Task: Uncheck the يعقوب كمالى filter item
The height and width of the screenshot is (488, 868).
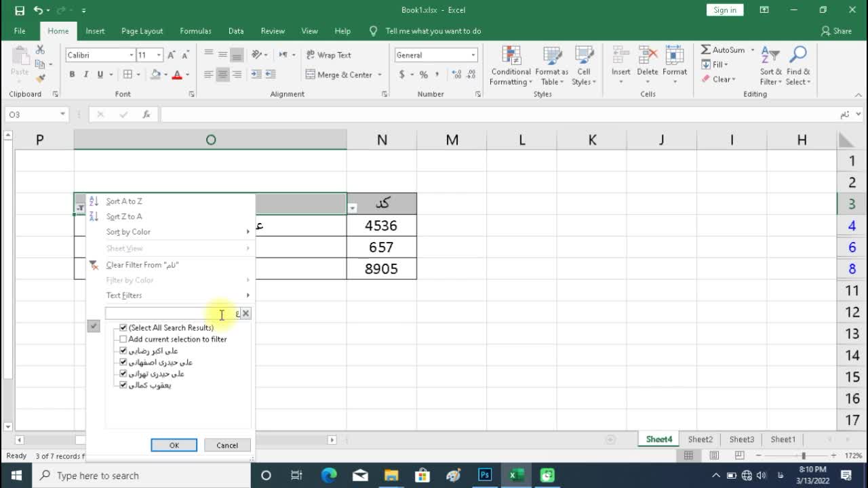Action: tap(123, 385)
